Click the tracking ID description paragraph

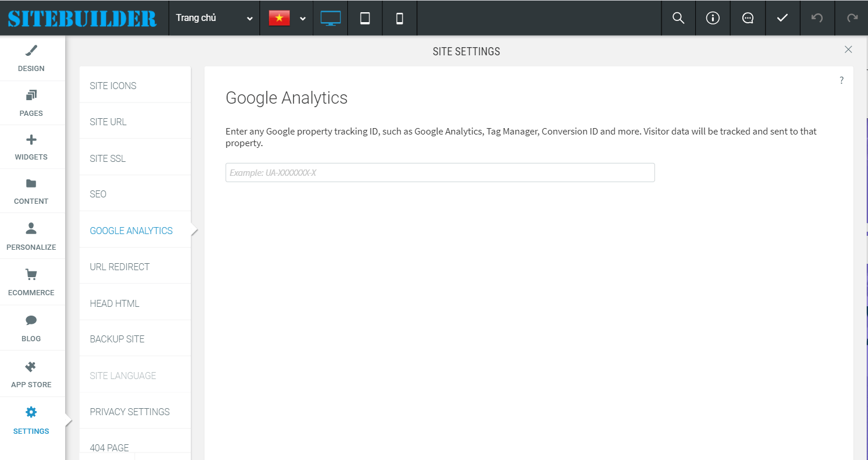tap(521, 137)
